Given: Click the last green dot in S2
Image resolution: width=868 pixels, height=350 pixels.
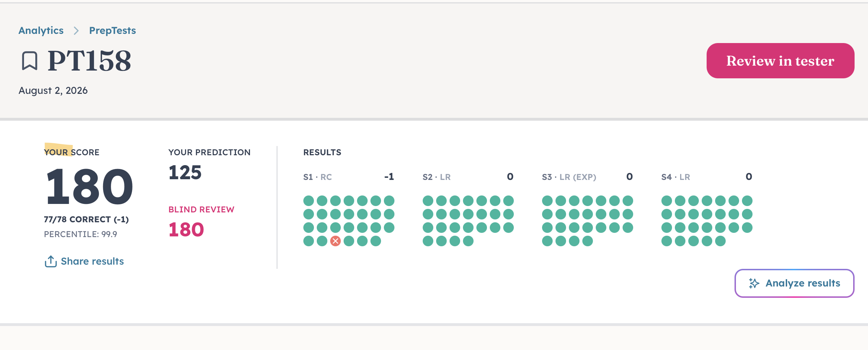Looking at the screenshot, I should pyautogui.click(x=468, y=241).
